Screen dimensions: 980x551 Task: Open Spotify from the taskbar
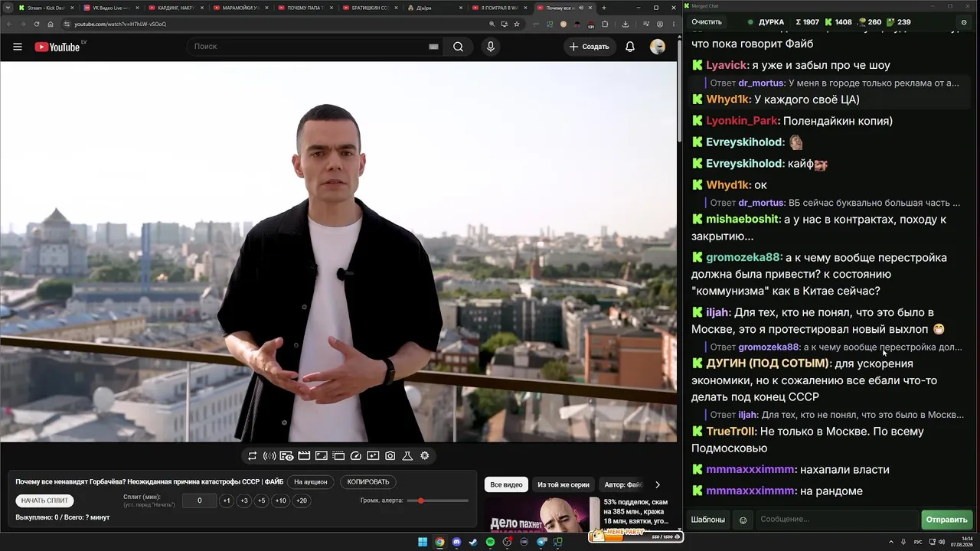(491, 543)
